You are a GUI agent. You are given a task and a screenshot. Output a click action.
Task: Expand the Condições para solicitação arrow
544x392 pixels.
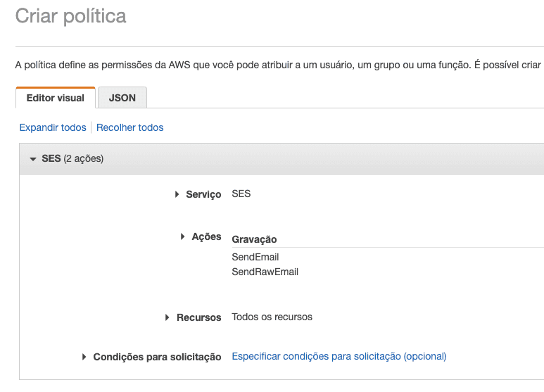pyautogui.click(x=84, y=357)
